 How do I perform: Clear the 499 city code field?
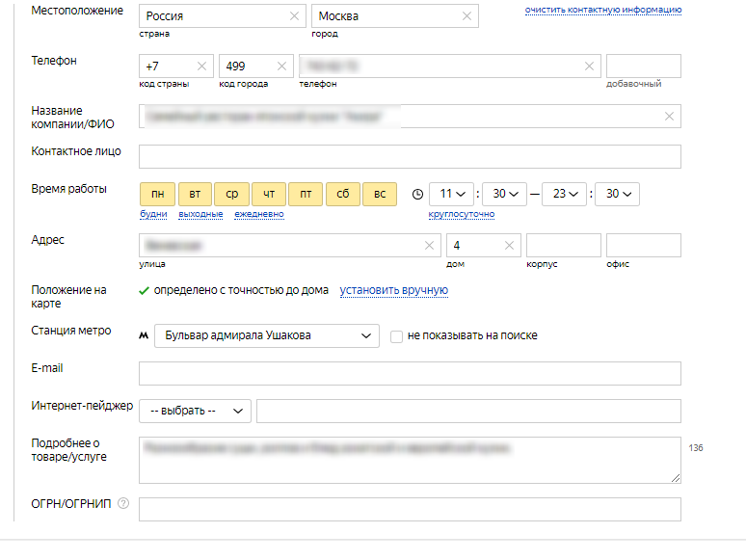282,67
